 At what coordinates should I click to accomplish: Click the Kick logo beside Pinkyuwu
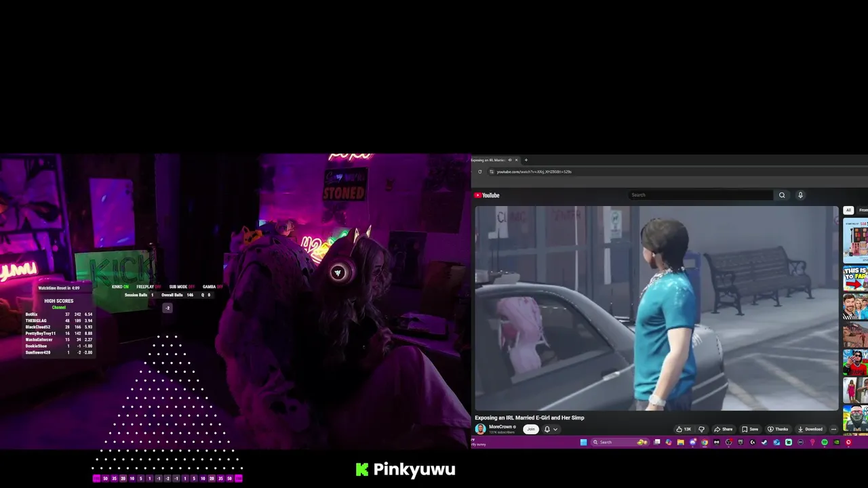362,470
